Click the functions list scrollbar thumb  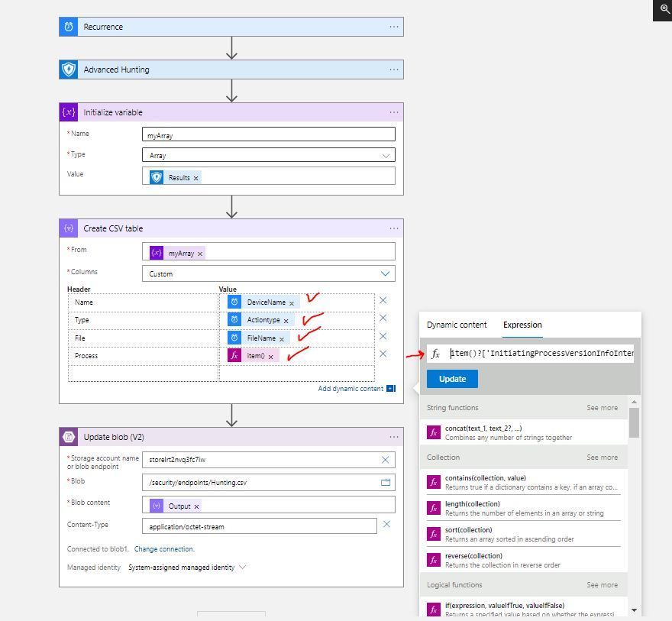tap(634, 422)
